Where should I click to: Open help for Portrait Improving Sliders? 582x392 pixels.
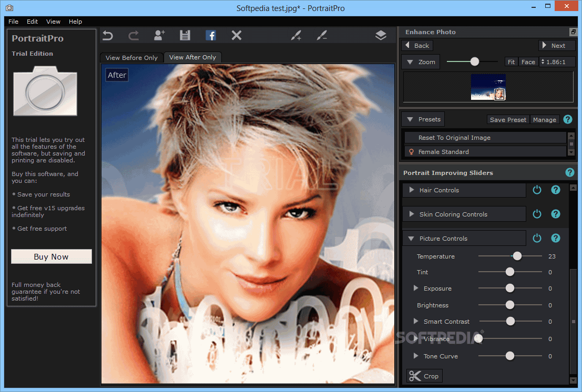(x=570, y=172)
